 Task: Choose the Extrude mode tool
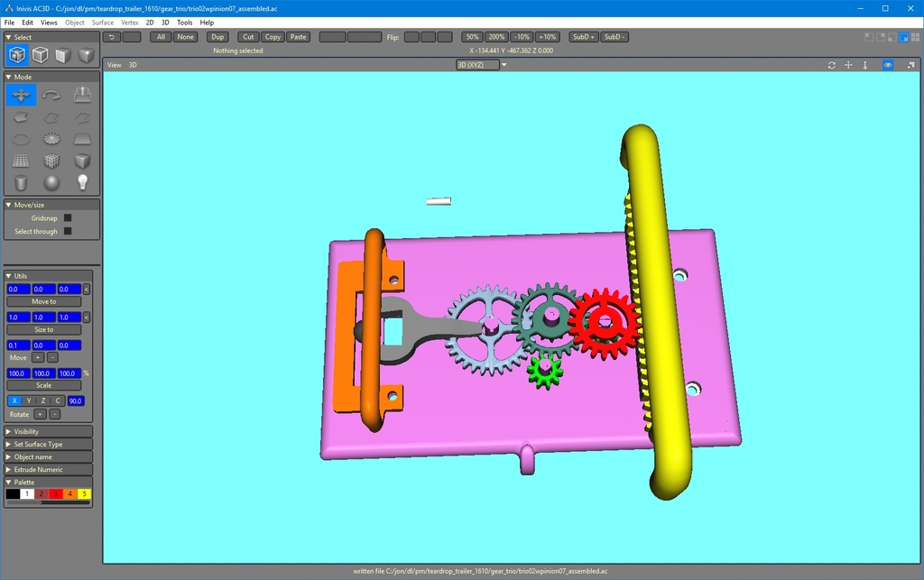tap(82, 95)
